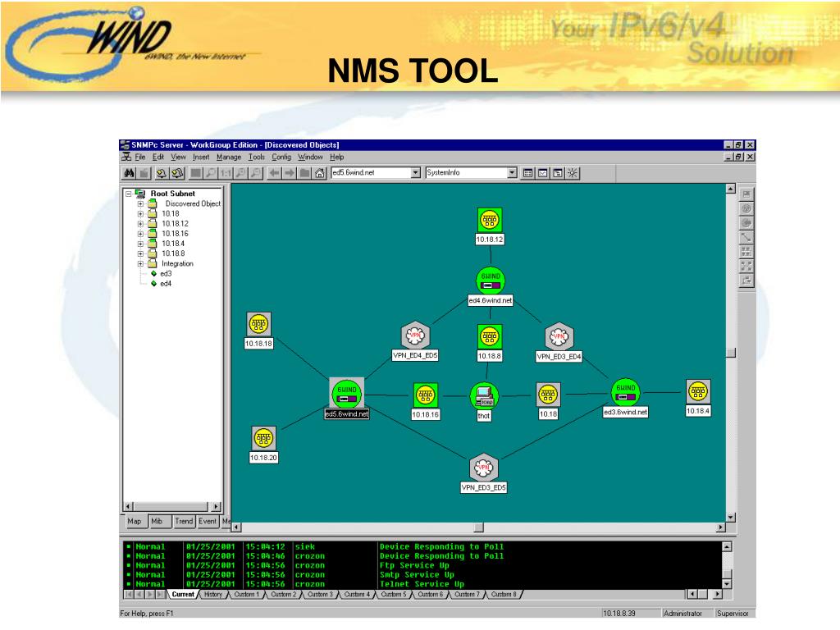Open the Insert menu
Viewport: 840px width, 630px height.
point(201,157)
